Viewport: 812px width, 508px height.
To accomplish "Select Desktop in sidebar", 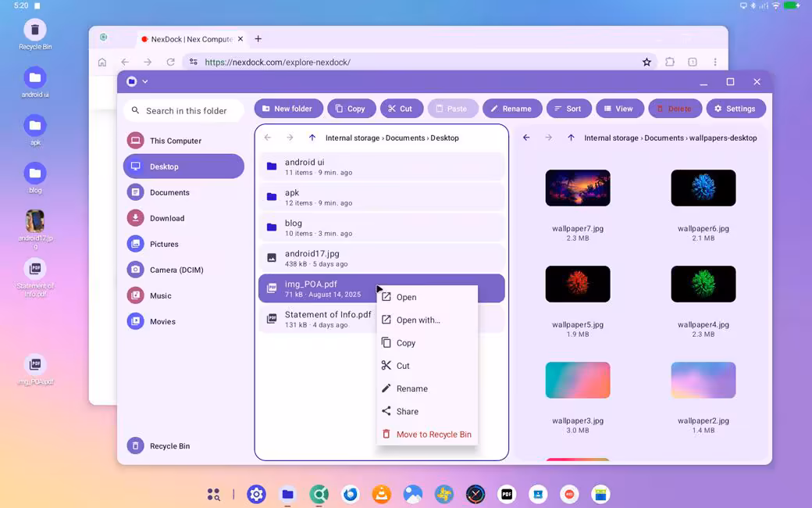I will click(x=183, y=166).
